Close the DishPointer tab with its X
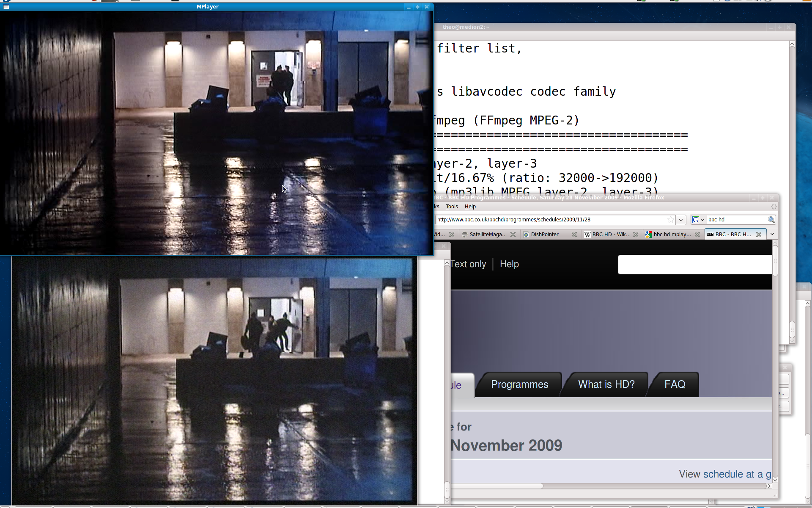 pos(574,235)
